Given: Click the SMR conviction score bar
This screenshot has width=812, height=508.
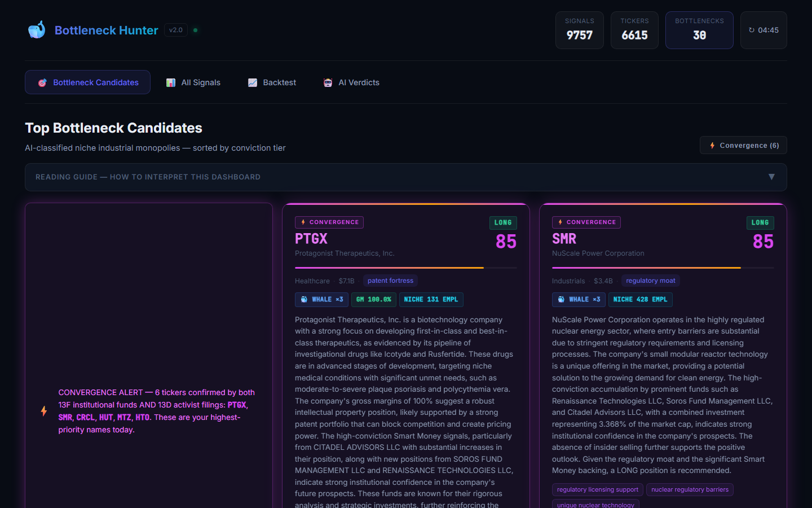Looking at the screenshot, I should click(663, 268).
